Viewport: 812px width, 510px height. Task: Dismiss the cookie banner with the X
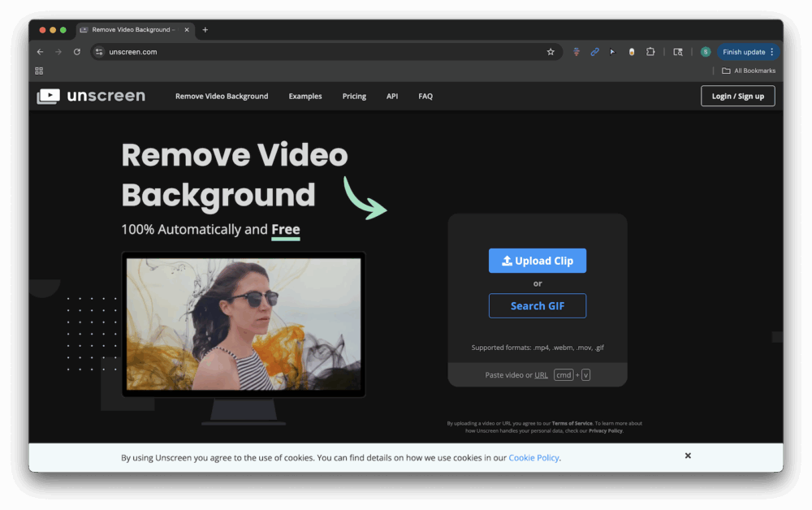click(688, 456)
